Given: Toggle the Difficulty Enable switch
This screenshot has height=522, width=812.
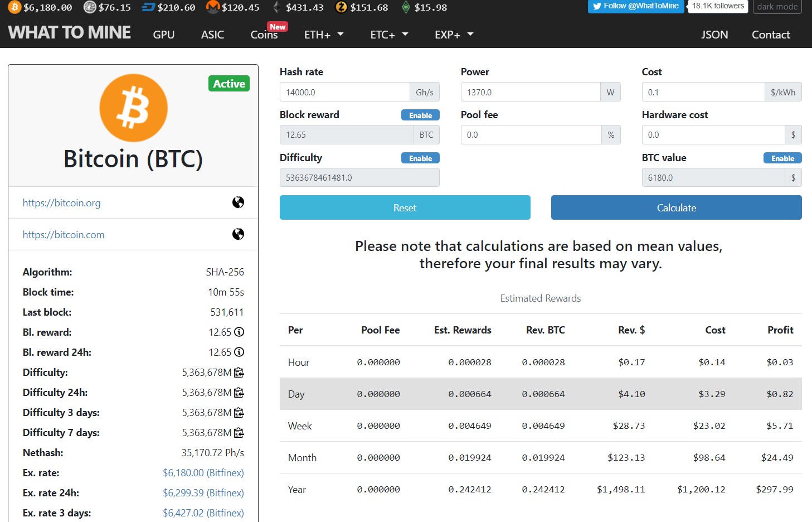Looking at the screenshot, I should (420, 158).
